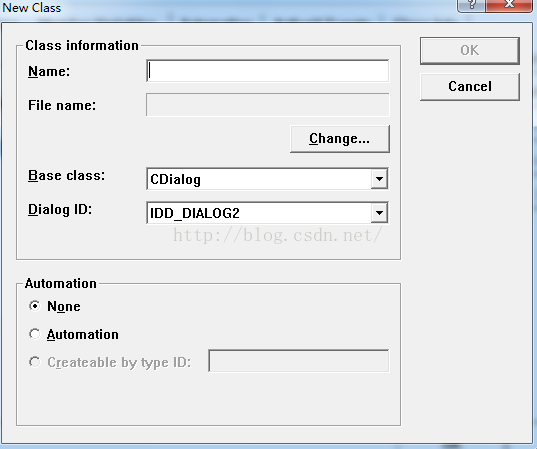The height and width of the screenshot is (449, 537).
Task: Open the Base class combo box
Action: pos(267,179)
